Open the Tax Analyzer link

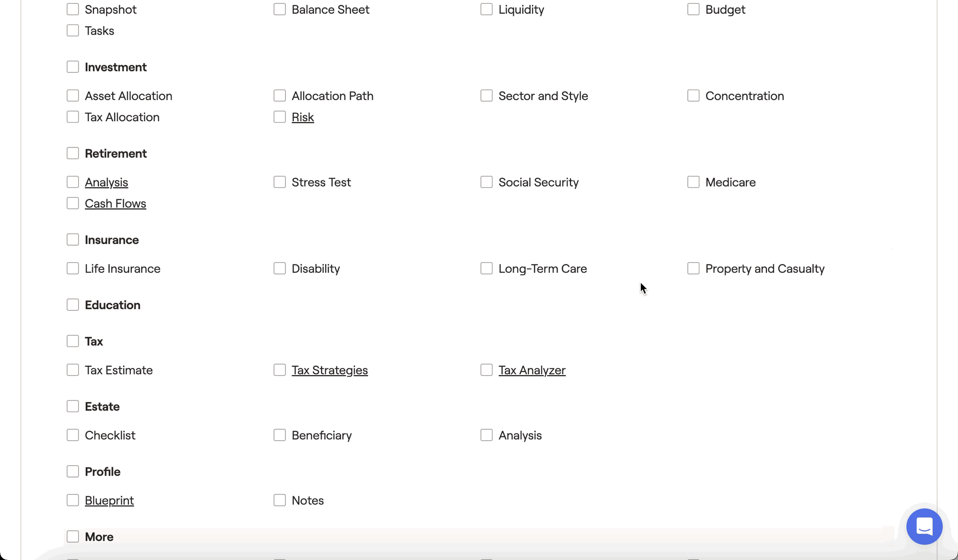532,370
